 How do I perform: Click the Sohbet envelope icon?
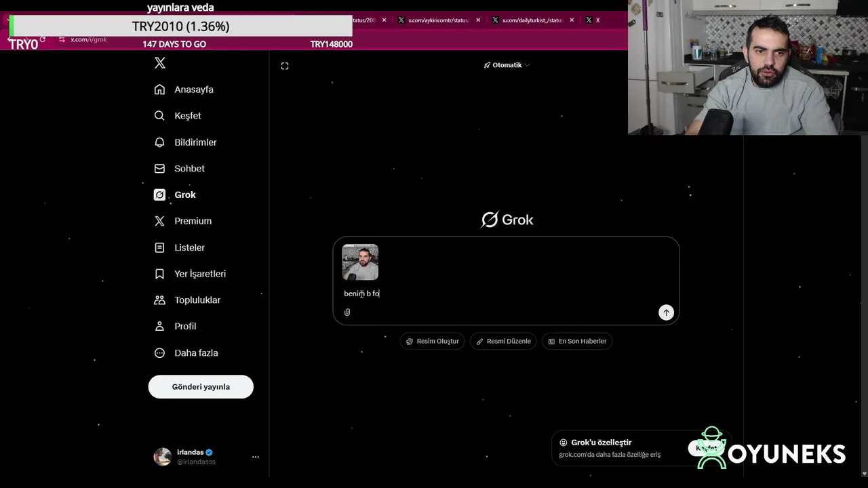tap(159, 169)
